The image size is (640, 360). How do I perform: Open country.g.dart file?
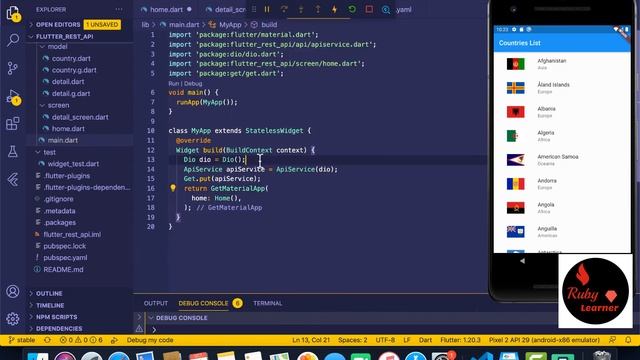coord(74,70)
